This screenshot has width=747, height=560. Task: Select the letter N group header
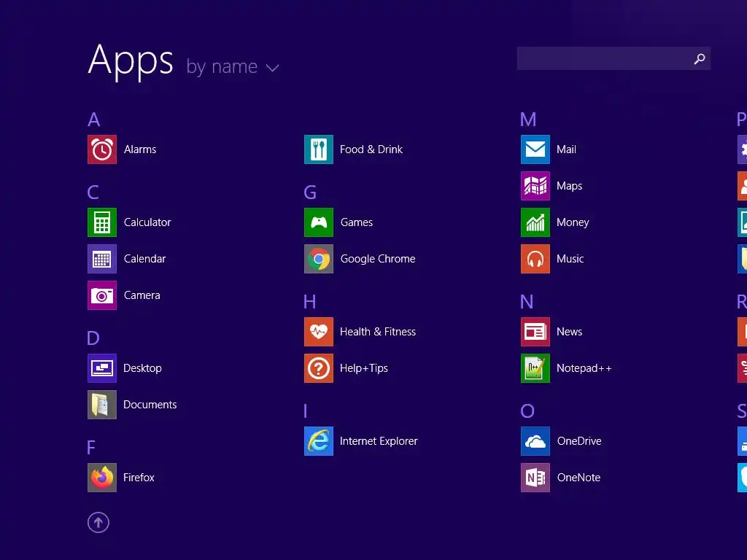point(527,302)
